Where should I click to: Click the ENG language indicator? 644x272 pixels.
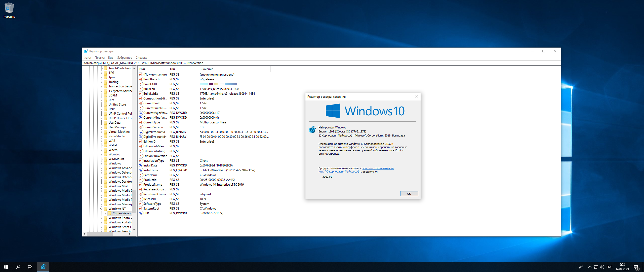(609, 267)
